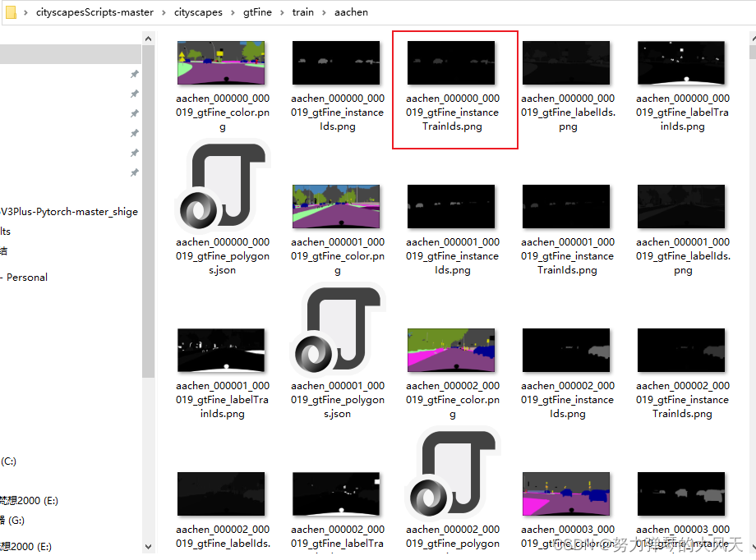This screenshot has height=560, width=756.
Task: Click the scrollbar up arrow above the sidebar
Action: point(149,37)
